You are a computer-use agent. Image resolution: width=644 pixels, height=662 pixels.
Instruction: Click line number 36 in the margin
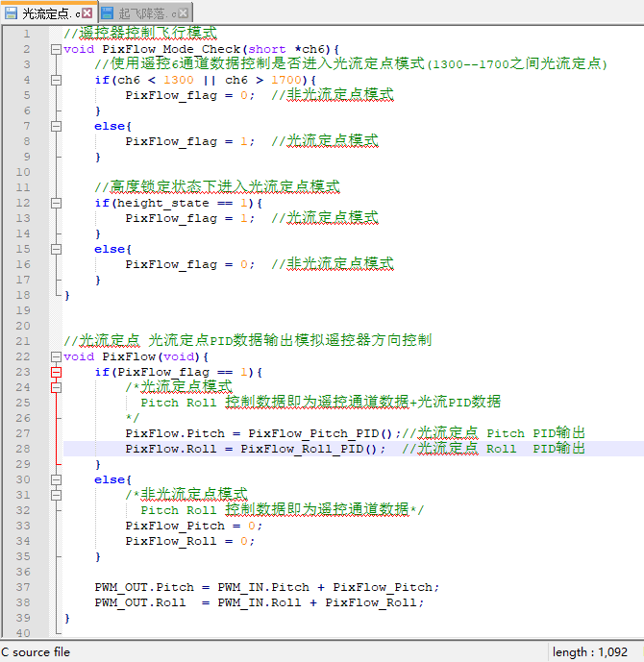(x=23, y=572)
